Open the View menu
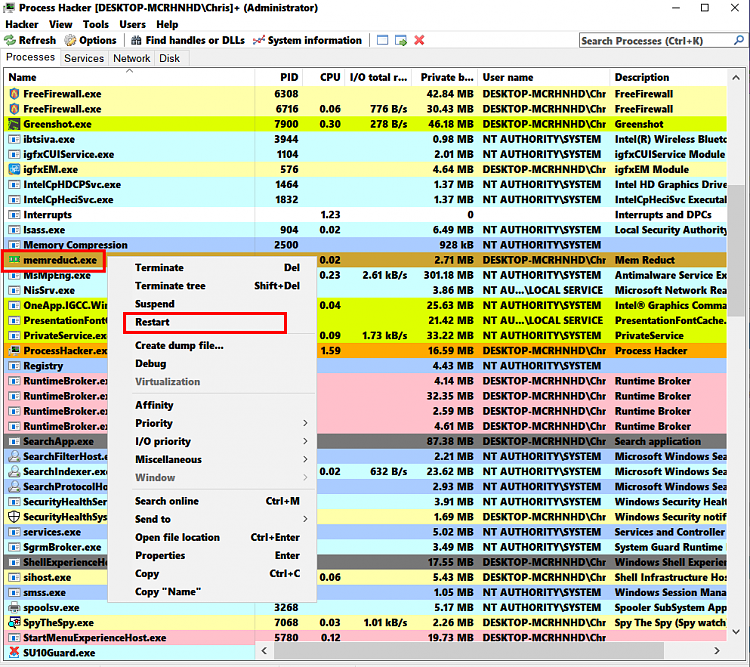 click(60, 24)
